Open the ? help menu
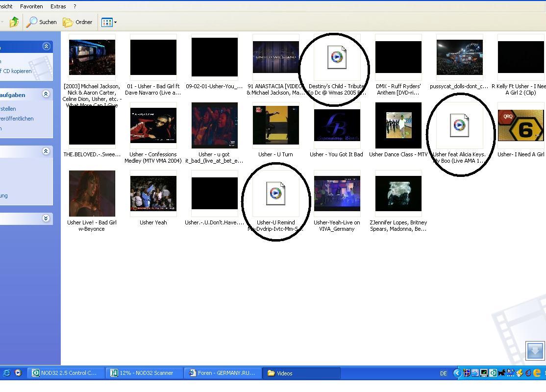This screenshot has width=546, height=392. 74,6
